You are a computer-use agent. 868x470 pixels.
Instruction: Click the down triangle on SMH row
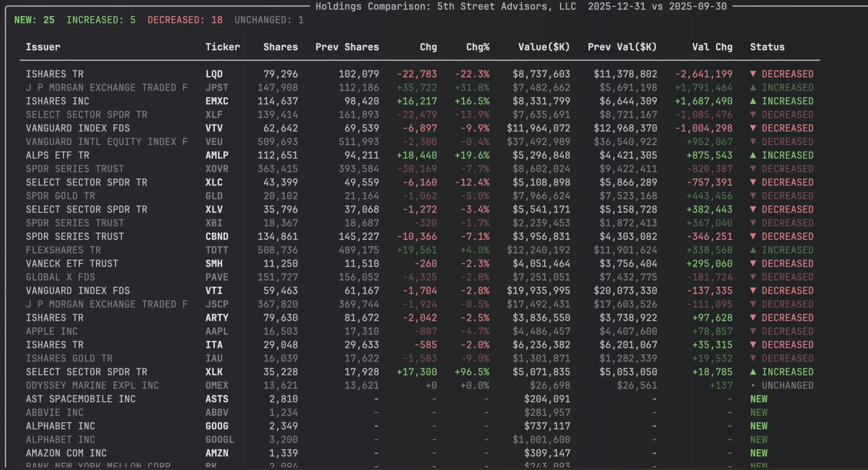[x=753, y=263]
